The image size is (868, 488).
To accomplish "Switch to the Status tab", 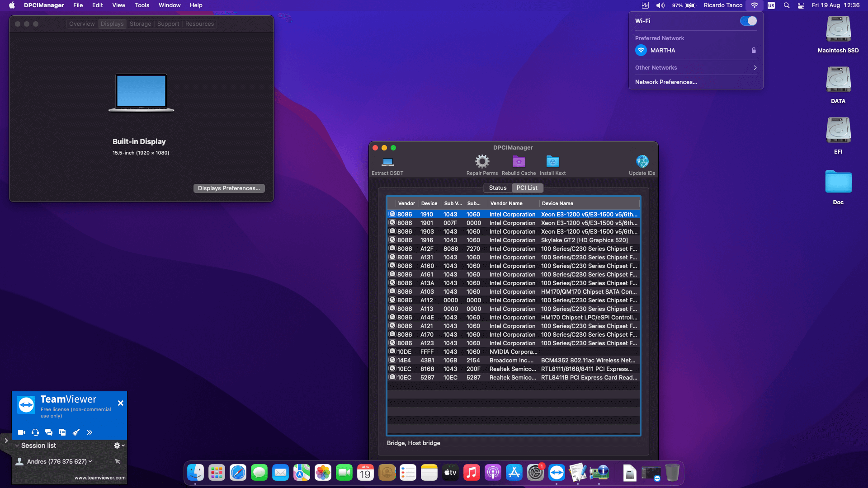I will click(x=497, y=188).
